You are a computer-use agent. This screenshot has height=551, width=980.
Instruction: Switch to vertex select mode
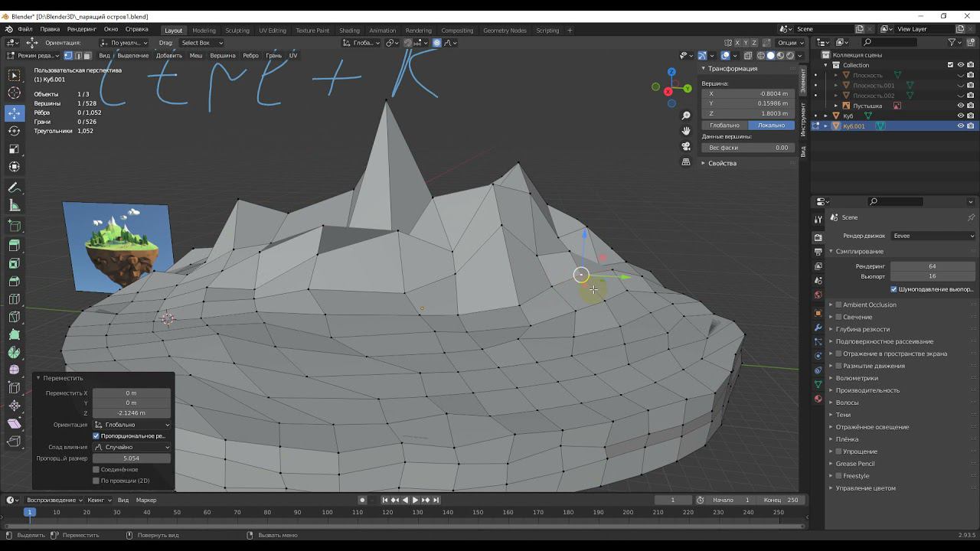pos(68,55)
